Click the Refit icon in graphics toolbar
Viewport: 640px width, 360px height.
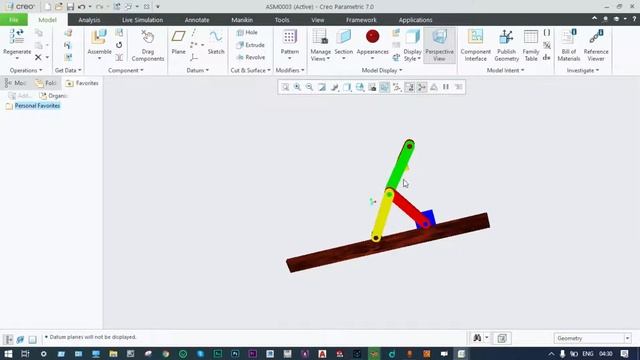[285, 87]
